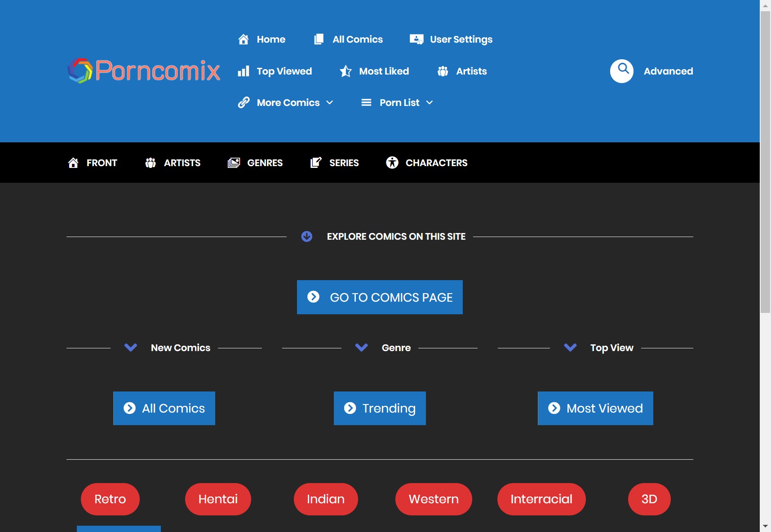The image size is (771, 532).
Task: Select the Western genre tag
Action: pyautogui.click(x=434, y=499)
